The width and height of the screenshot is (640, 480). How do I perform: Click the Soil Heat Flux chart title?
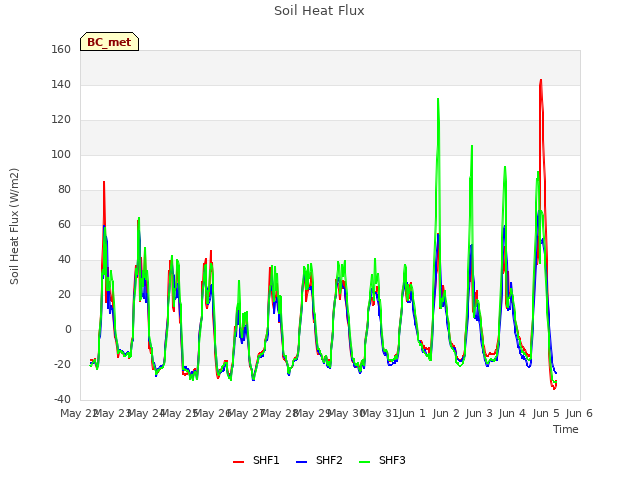[319, 11]
